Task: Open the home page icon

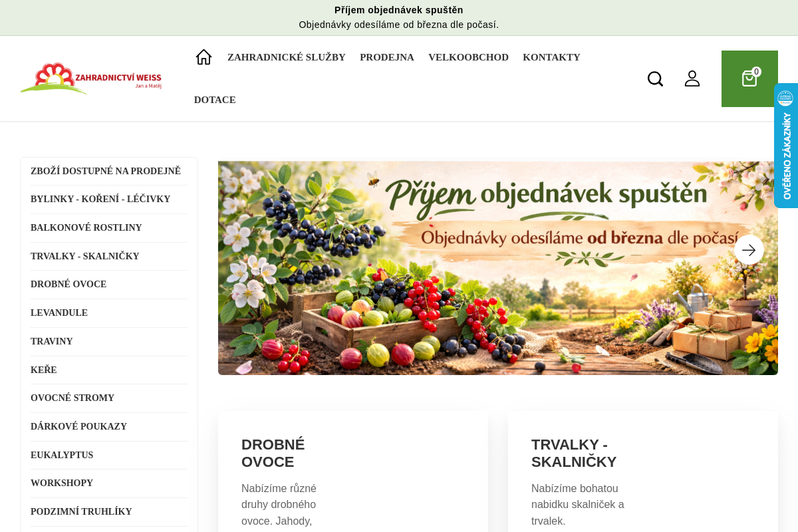Action: 203,57
